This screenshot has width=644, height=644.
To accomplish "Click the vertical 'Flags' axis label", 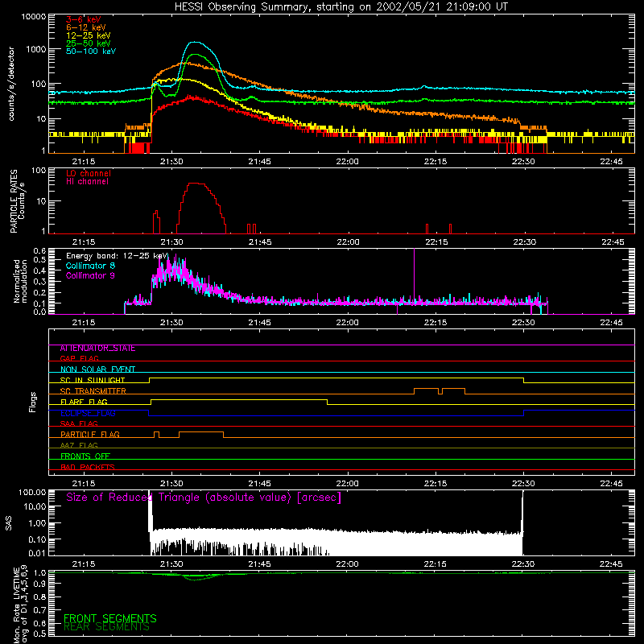I will click(x=33, y=402).
